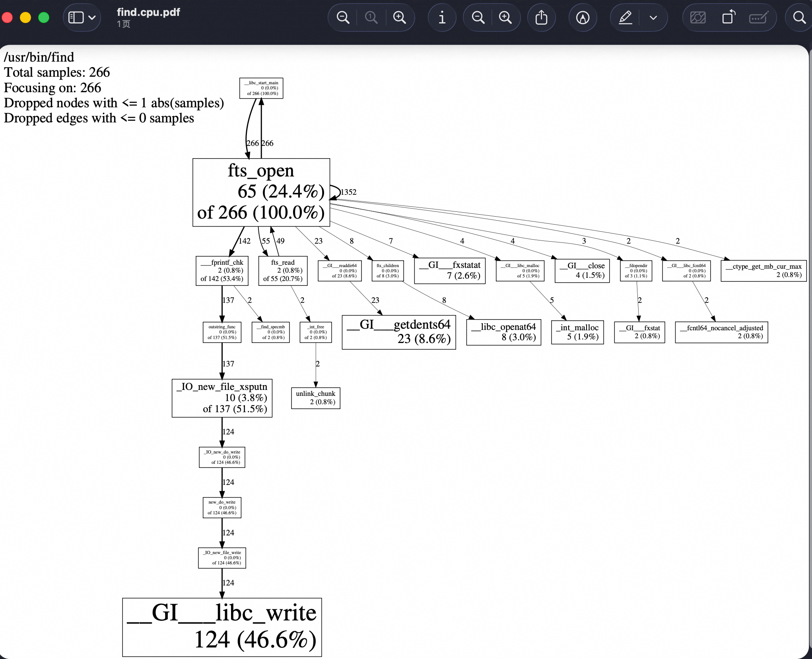Click the green full-screen window button

click(x=44, y=17)
